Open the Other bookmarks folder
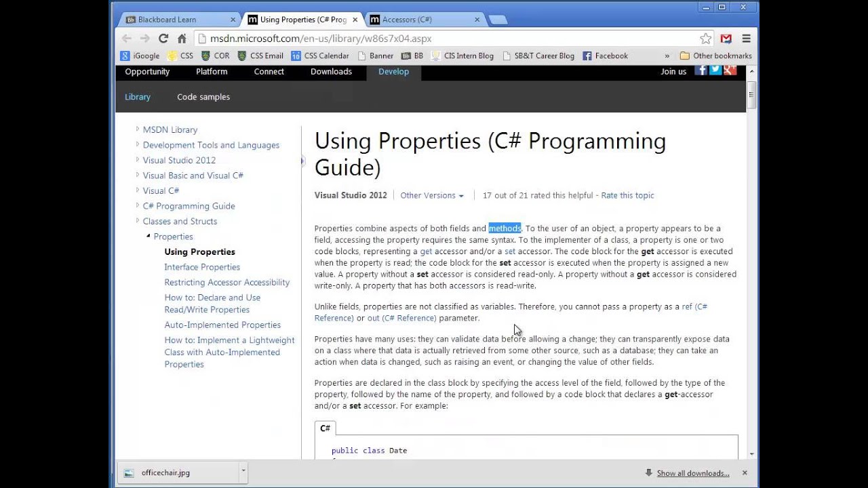The height and width of the screenshot is (488, 868). (716, 56)
